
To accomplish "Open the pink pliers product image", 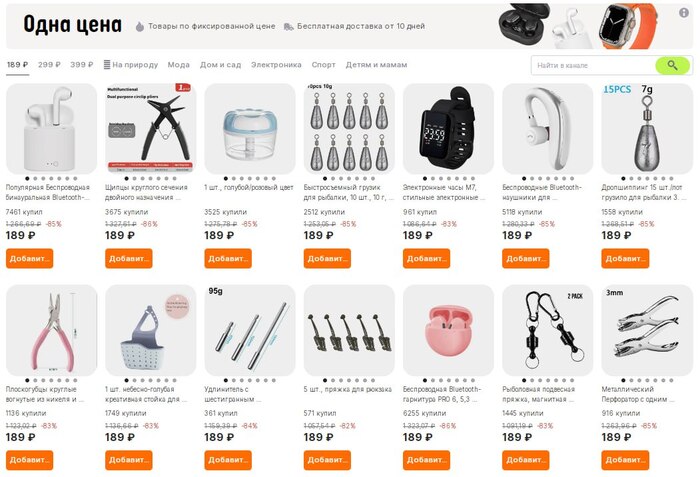I will (51, 331).
